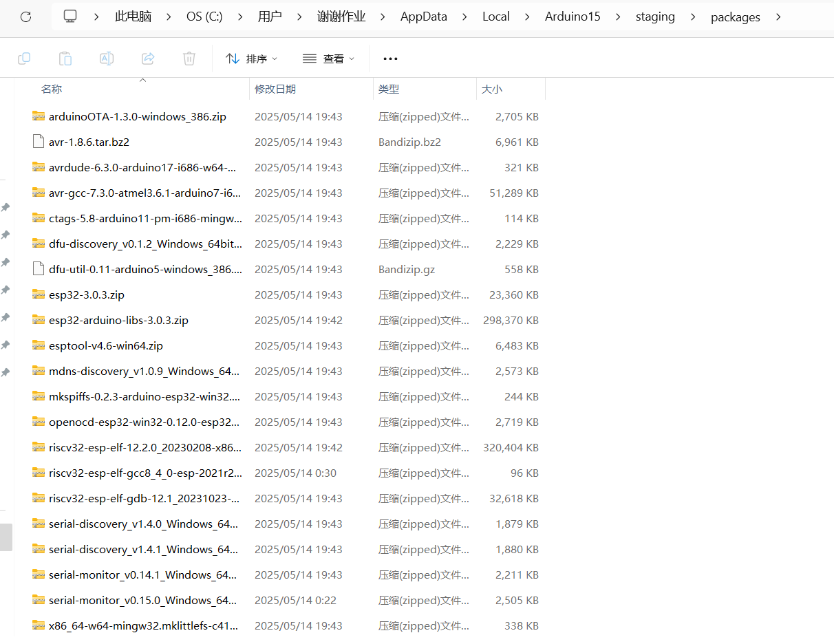The width and height of the screenshot is (834, 644).
Task: Click zip icon of esp32-3.0.3.zip
Action: coord(39,294)
